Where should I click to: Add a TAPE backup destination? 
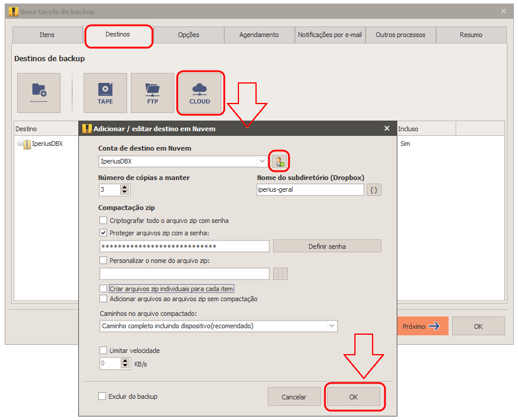(105, 93)
